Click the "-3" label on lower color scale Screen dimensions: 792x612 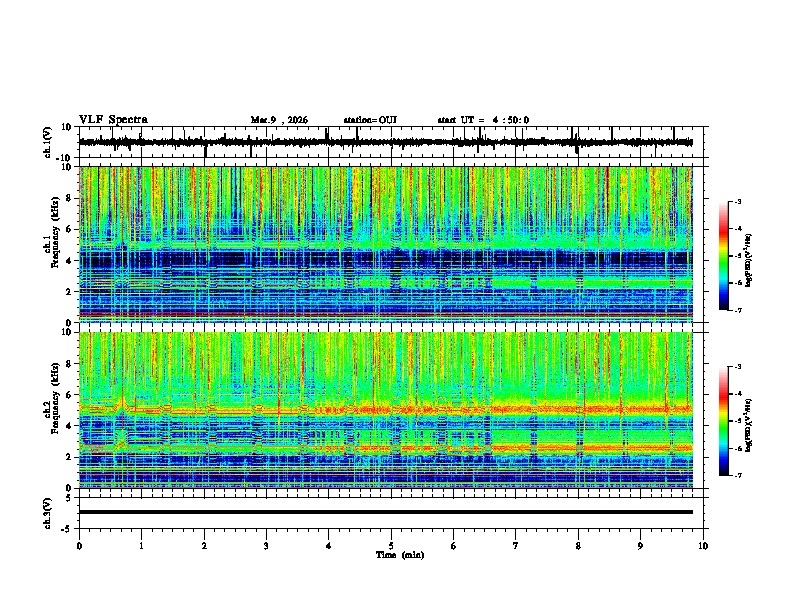tap(737, 367)
